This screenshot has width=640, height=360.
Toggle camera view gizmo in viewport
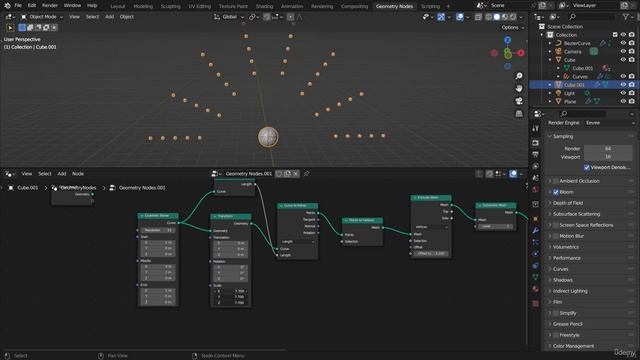point(519,101)
